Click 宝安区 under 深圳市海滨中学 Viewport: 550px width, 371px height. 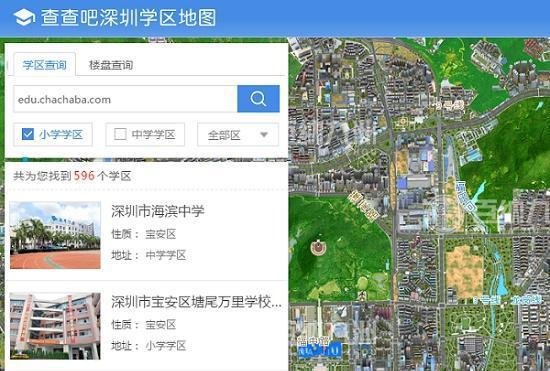(161, 234)
